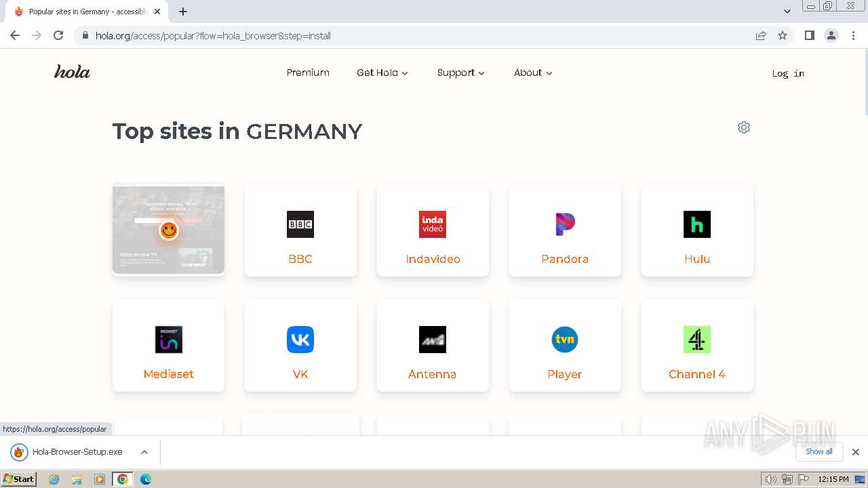Open the settings gear beside Top sites
868x488 pixels.
coord(744,127)
